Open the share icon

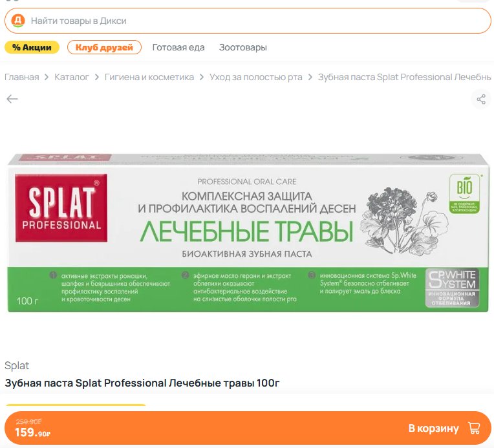pos(481,100)
